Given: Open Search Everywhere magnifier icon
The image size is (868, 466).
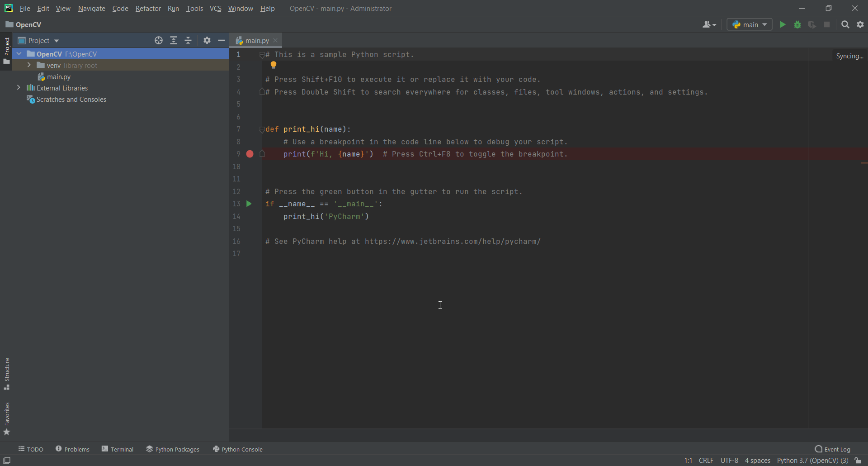Looking at the screenshot, I should (x=845, y=25).
